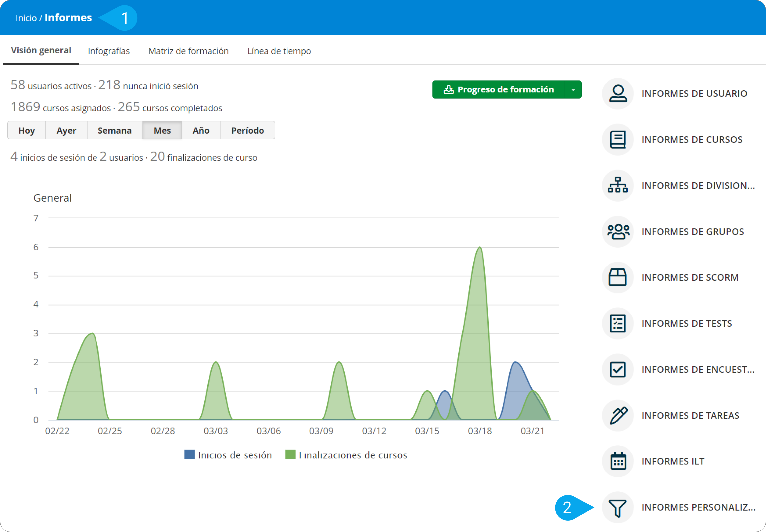Click INFORMES DE SCORM label
The height and width of the screenshot is (532, 766).
690,278
